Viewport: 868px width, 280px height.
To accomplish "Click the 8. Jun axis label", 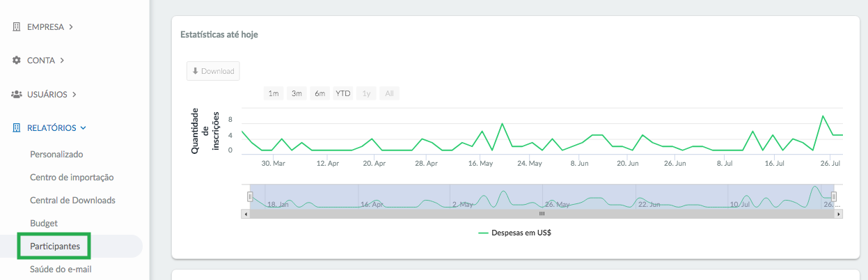I will [x=580, y=163].
